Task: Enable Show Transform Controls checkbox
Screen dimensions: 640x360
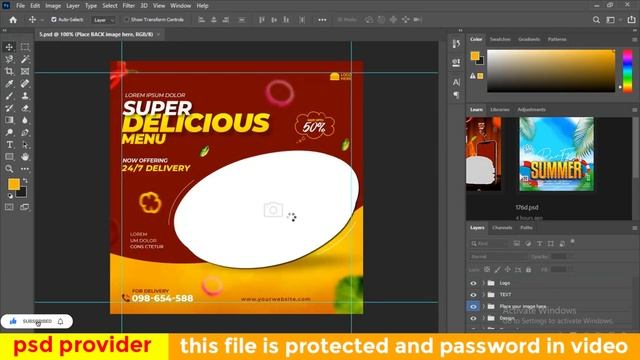Action: pyautogui.click(x=127, y=20)
